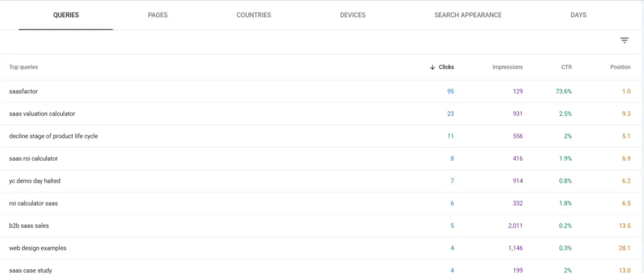Viewport: 644px width, 274px height.
Task: Click the 332 impressions value
Action: pos(518,203)
